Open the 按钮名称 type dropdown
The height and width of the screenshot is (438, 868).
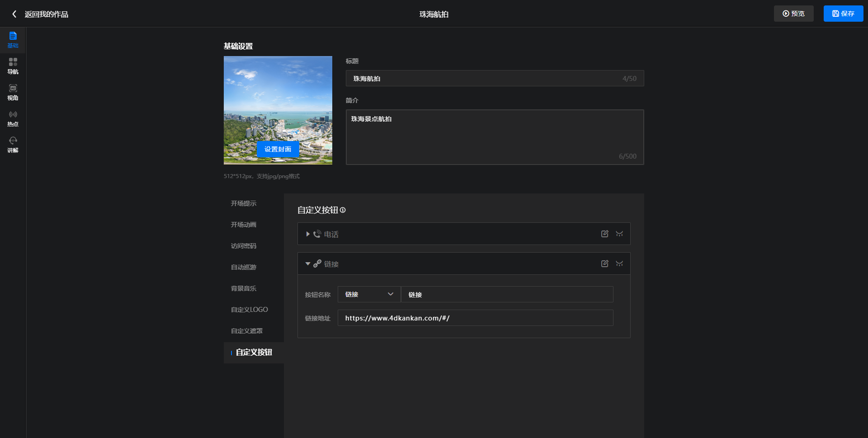[369, 294]
